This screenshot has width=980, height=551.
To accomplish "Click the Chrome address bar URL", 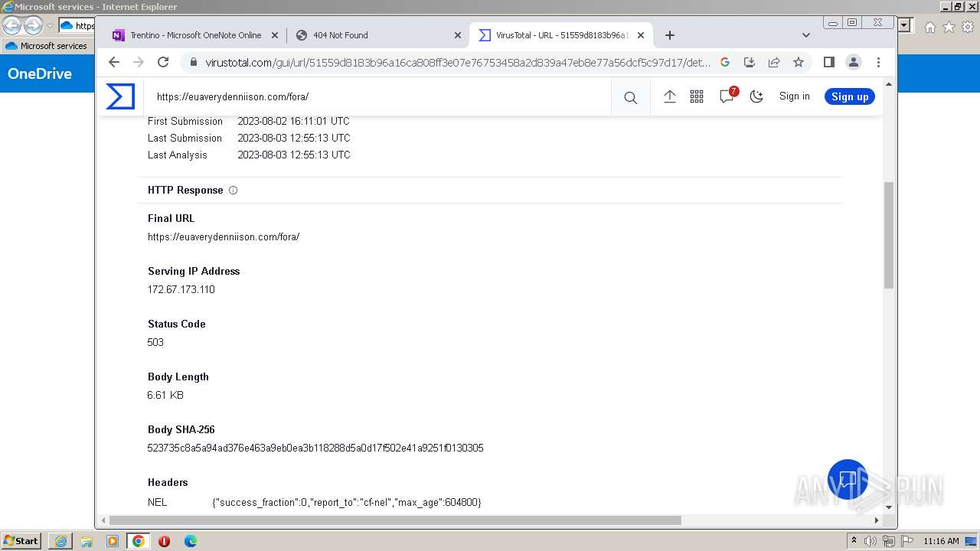I will click(x=458, y=62).
